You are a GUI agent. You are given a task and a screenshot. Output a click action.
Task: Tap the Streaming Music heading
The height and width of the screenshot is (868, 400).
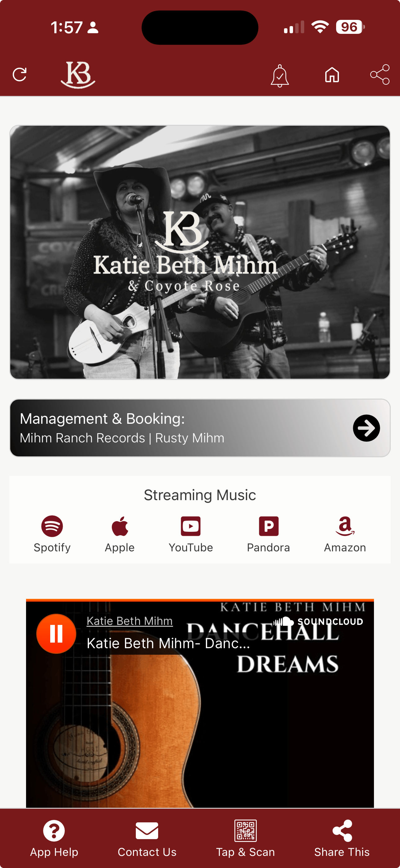pos(200,495)
